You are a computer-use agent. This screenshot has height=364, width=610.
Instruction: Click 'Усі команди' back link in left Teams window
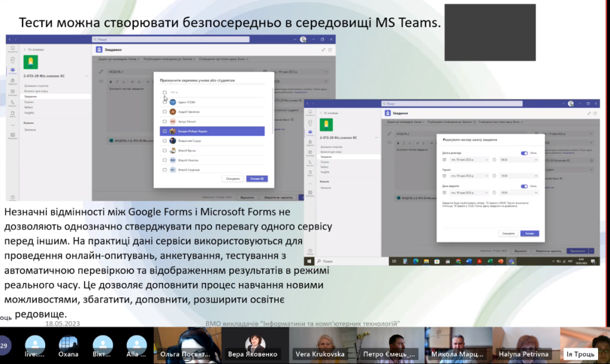(x=34, y=50)
